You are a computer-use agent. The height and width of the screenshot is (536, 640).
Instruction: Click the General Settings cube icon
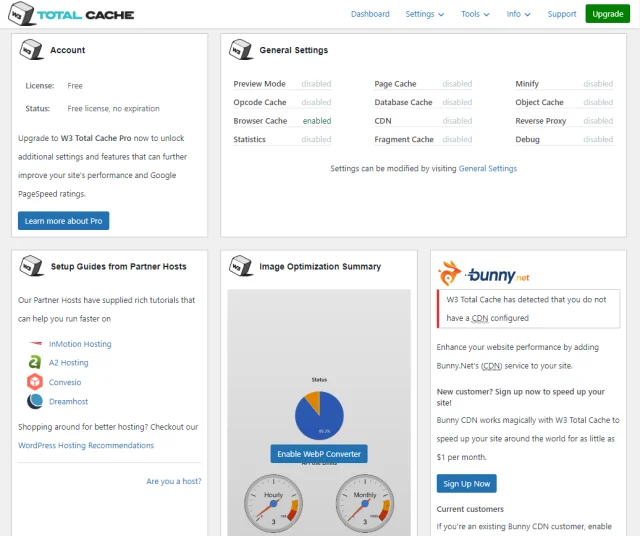point(240,50)
